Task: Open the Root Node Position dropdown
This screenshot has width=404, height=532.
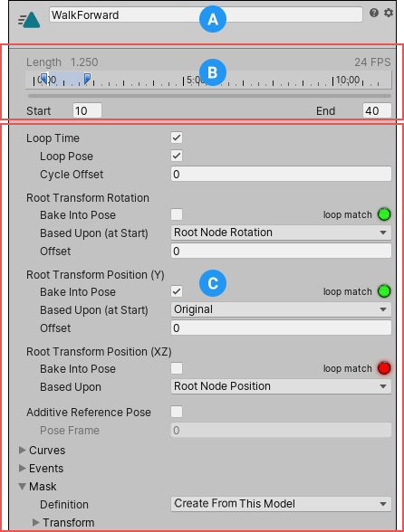Action: point(281,386)
